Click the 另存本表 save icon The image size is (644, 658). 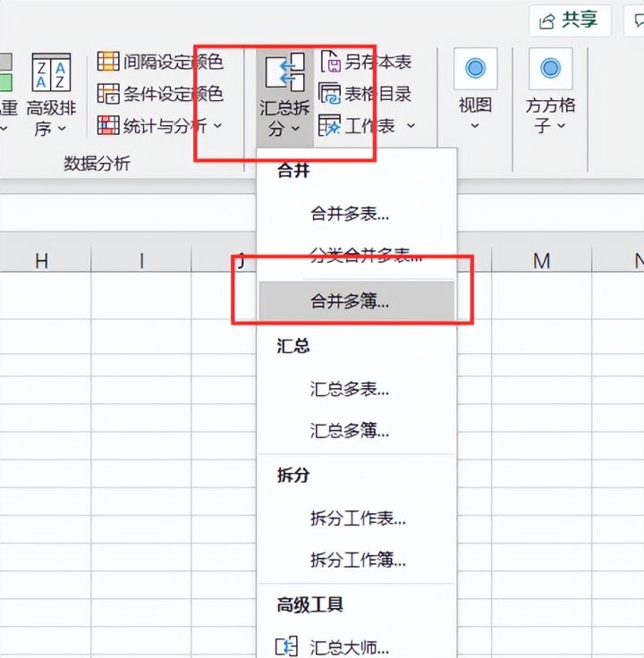click(x=331, y=62)
